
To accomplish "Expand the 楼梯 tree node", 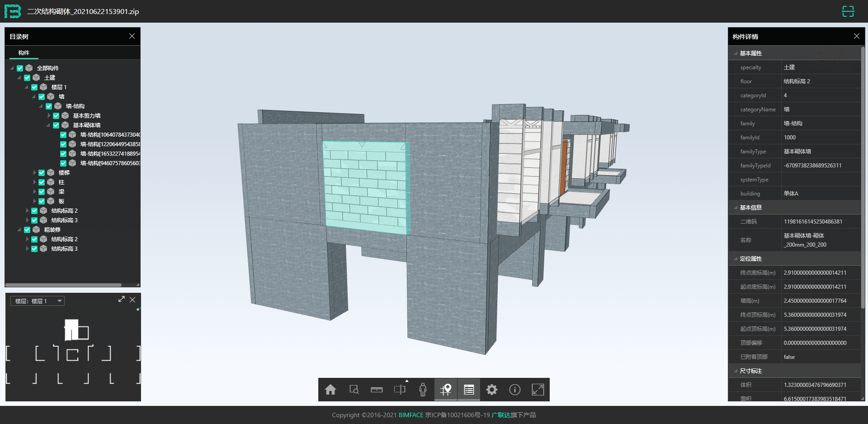I will click(x=34, y=173).
